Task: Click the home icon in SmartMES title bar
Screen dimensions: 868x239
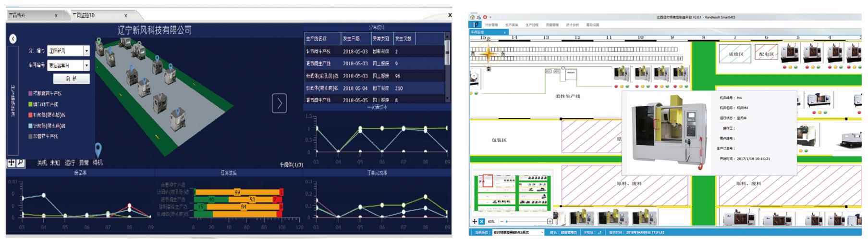Action: coord(472,17)
